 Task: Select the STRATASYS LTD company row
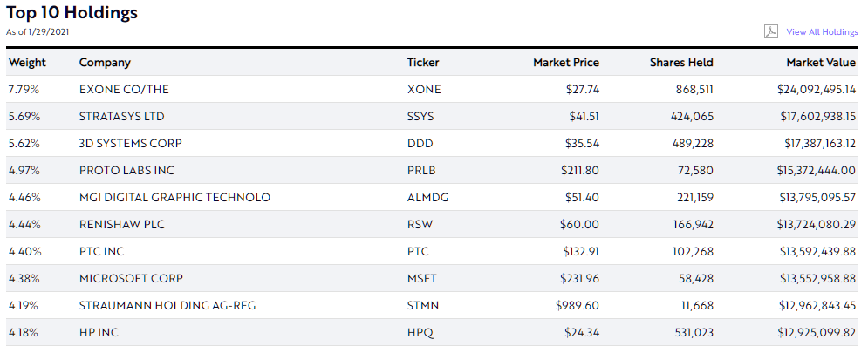[x=121, y=116]
